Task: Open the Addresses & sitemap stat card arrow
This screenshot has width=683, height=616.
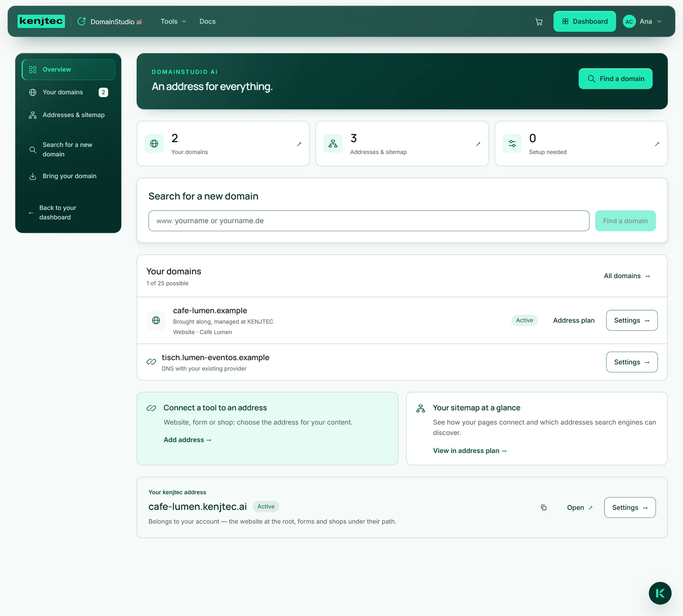Action: point(478,144)
